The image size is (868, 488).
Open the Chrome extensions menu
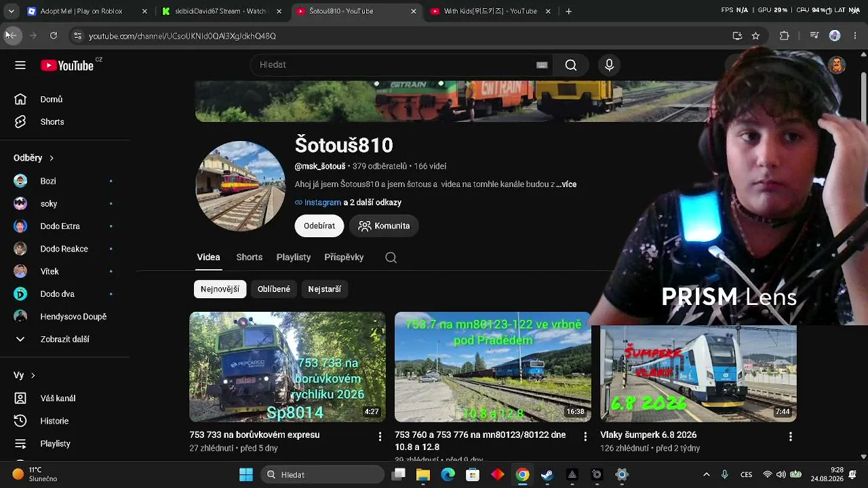click(x=785, y=36)
